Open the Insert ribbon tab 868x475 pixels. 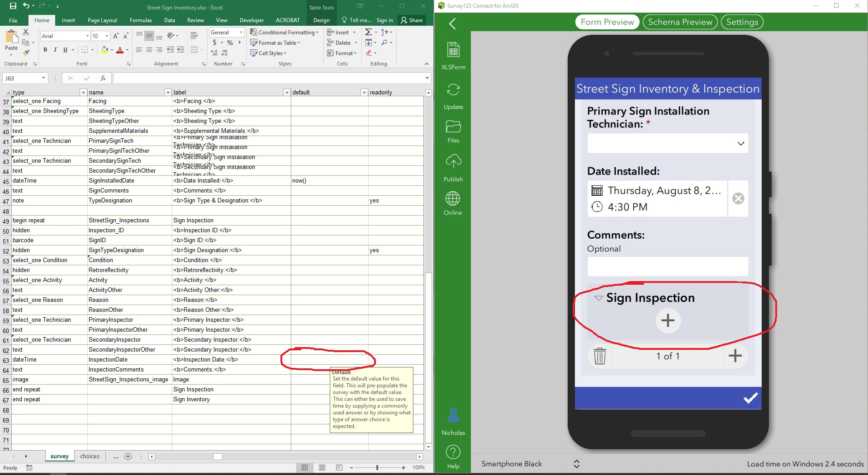[68, 20]
